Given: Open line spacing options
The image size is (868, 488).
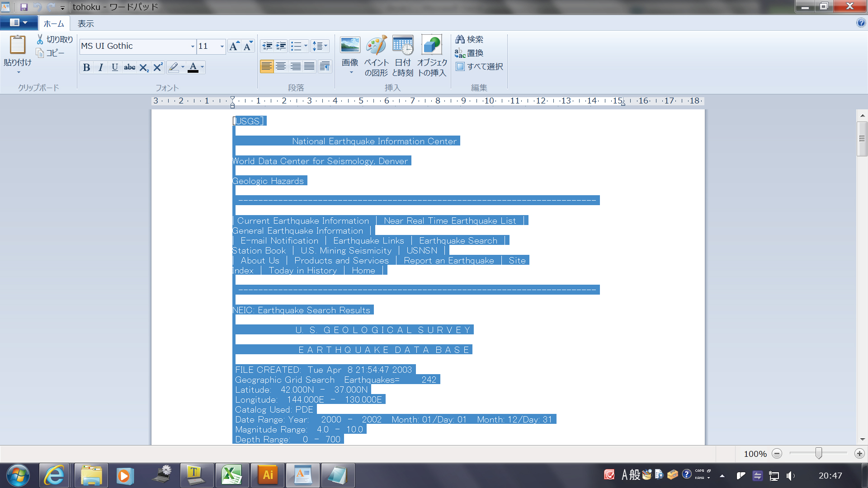Looking at the screenshot, I should pyautogui.click(x=320, y=46).
